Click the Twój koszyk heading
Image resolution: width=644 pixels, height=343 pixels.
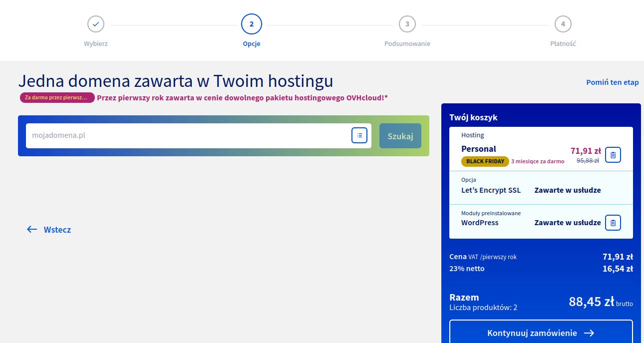point(473,117)
